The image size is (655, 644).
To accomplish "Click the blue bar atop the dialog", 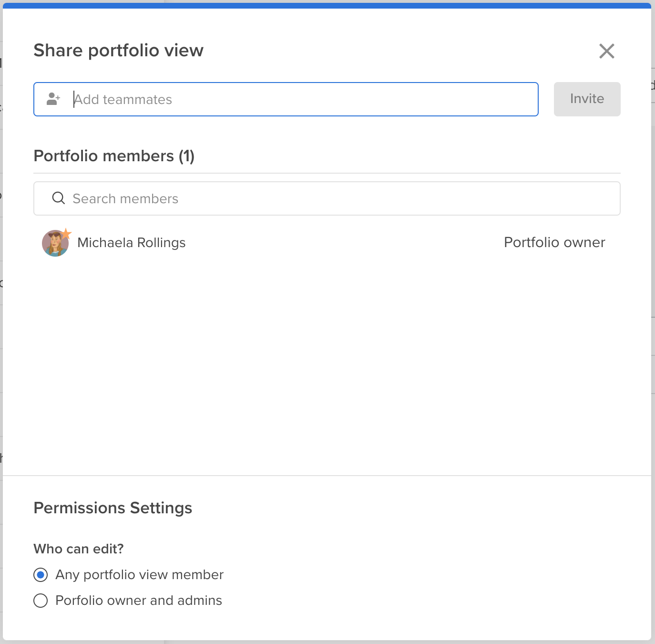I will 327,6.
